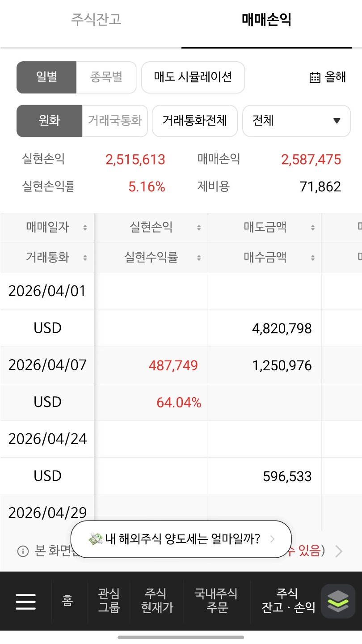Go to 국내주식 주문 in bottom bar
Viewport: 362px width, 644px height.
[217, 601]
